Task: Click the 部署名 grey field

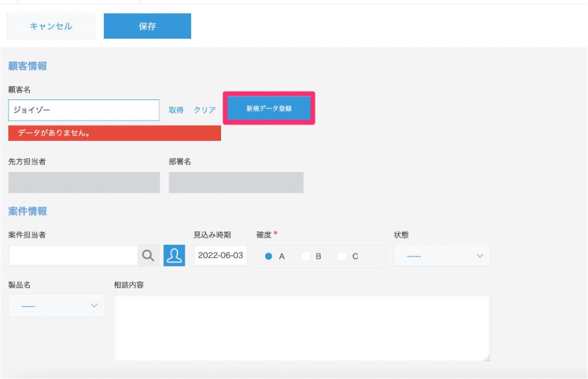Action: [236, 183]
